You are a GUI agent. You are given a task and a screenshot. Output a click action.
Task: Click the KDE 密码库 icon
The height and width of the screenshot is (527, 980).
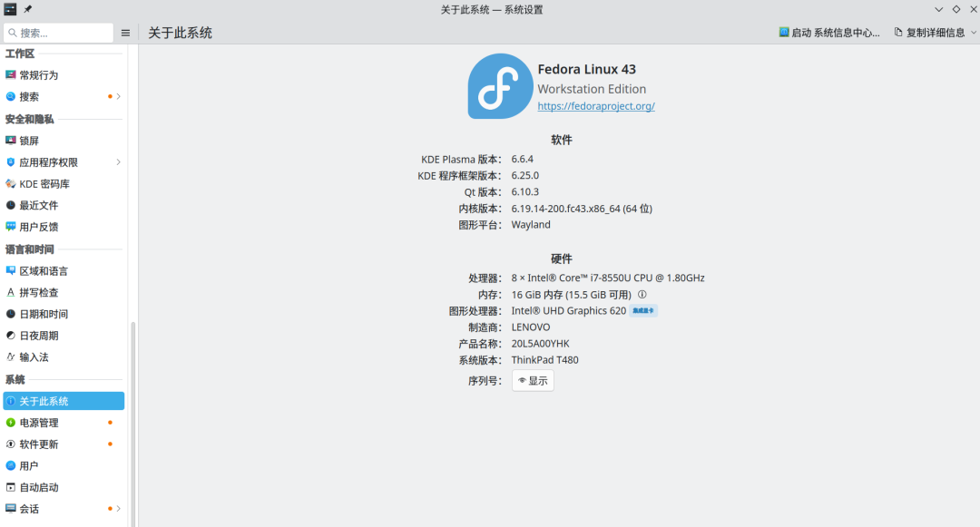coord(11,183)
